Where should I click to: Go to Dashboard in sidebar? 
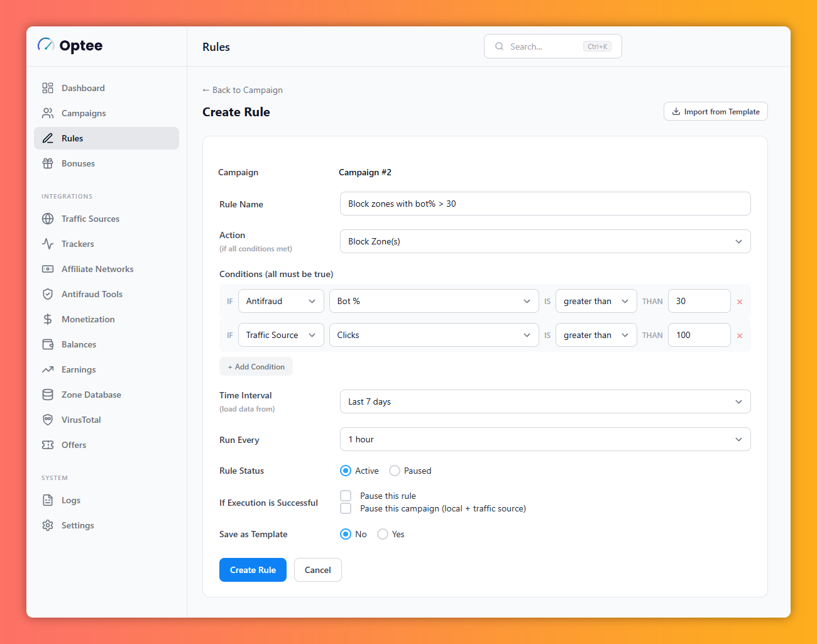pyautogui.click(x=106, y=88)
